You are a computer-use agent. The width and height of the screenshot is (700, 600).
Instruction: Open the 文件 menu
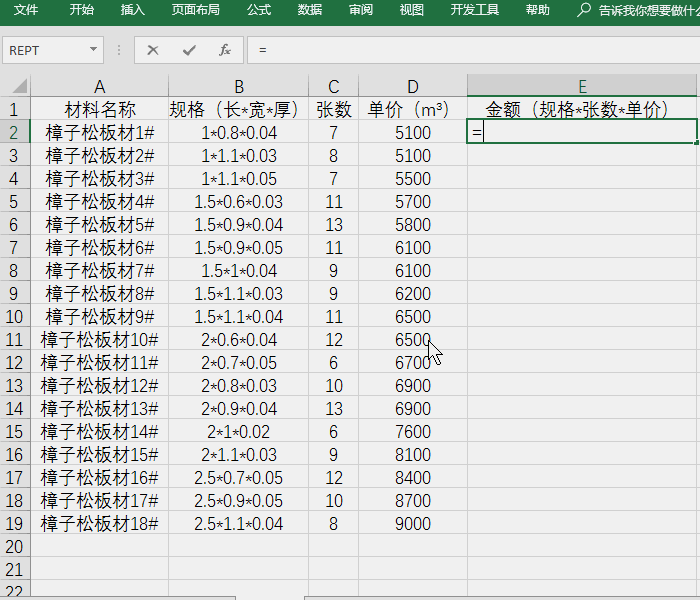pos(26,10)
